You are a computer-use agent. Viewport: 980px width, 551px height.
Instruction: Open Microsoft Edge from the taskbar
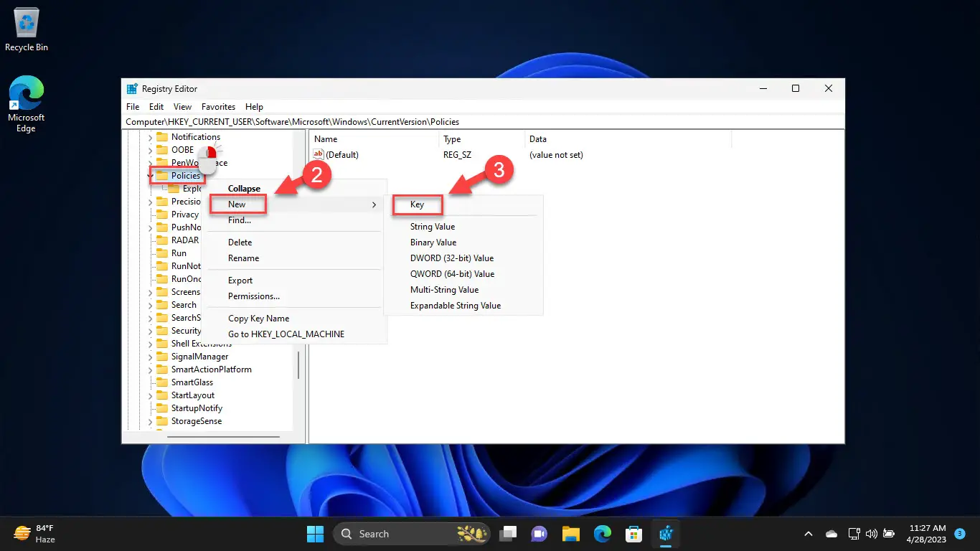click(x=602, y=534)
